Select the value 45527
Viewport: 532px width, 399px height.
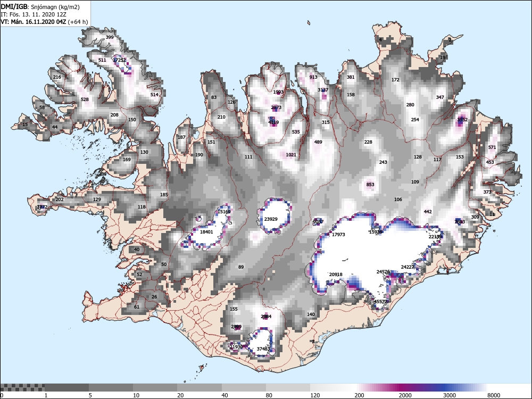380,302
